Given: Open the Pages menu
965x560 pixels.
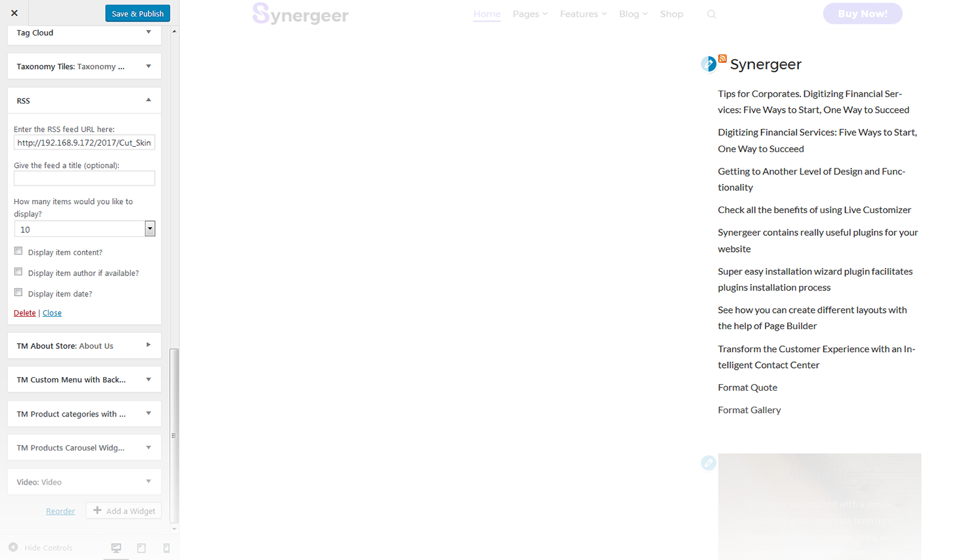Looking at the screenshot, I should pos(530,14).
